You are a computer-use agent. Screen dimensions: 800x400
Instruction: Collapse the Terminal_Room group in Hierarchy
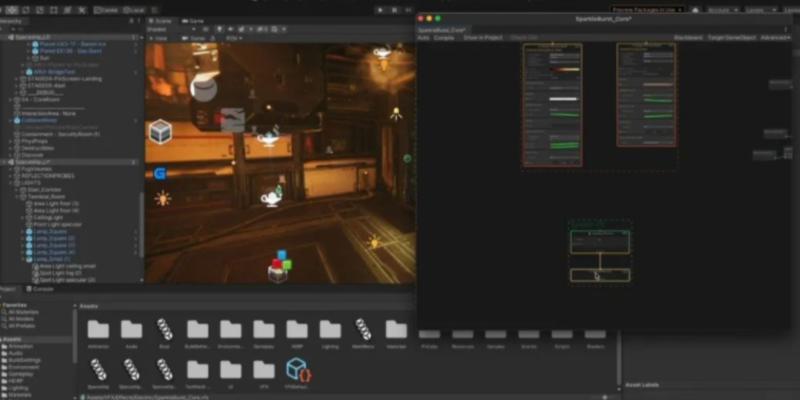click(x=17, y=196)
